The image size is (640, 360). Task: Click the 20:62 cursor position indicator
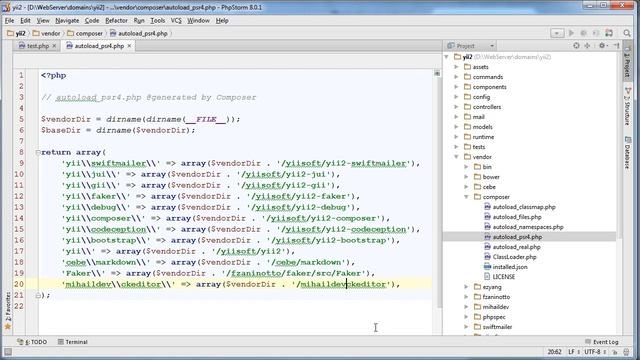tap(554, 352)
